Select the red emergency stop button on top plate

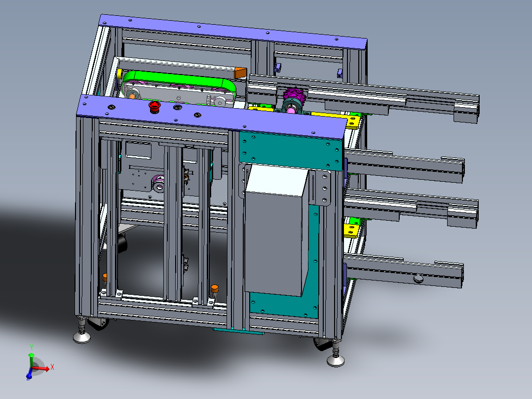tap(154, 107)
